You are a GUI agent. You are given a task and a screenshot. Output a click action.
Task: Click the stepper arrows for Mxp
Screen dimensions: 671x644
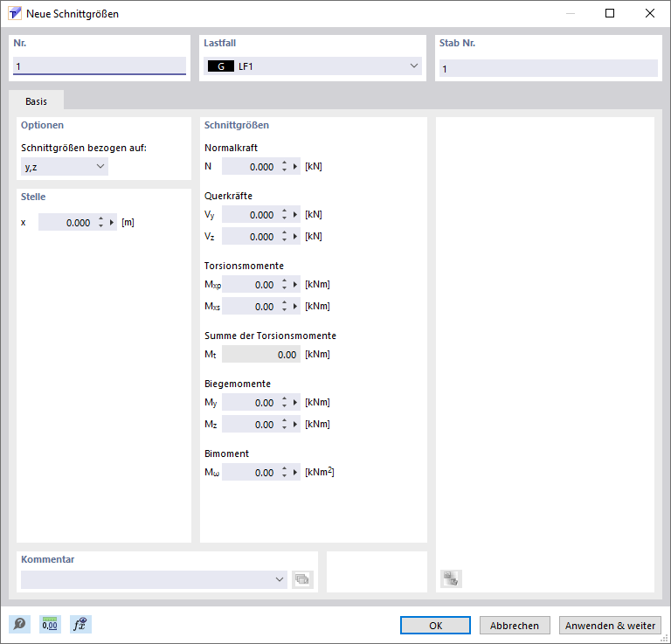(x=285, y=285)
